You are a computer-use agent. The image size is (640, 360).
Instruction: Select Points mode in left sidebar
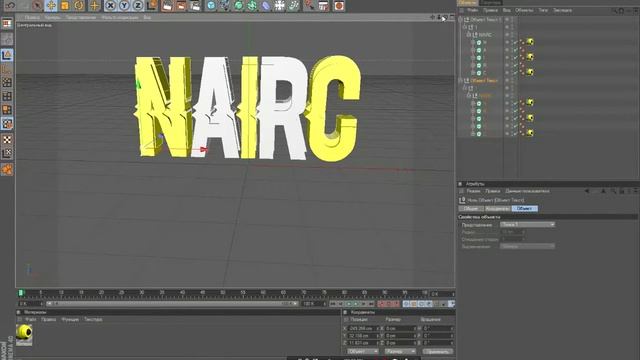point(7,82)
